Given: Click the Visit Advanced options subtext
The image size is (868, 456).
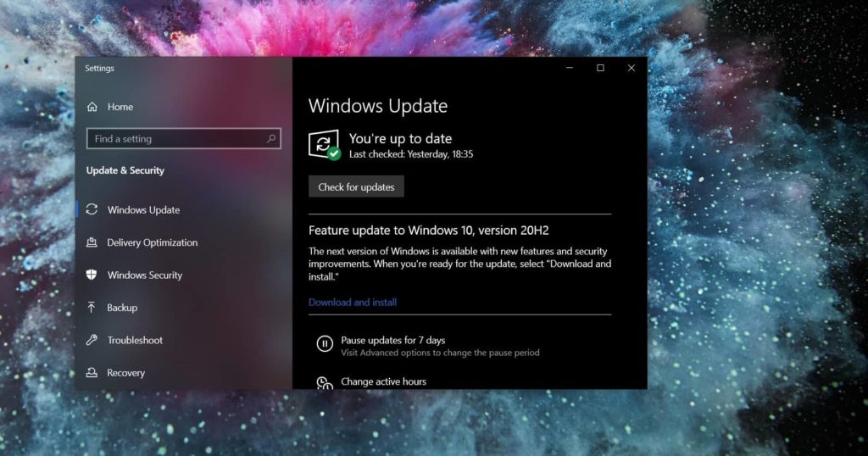Looking at the screenshot, I should (440, 353).
